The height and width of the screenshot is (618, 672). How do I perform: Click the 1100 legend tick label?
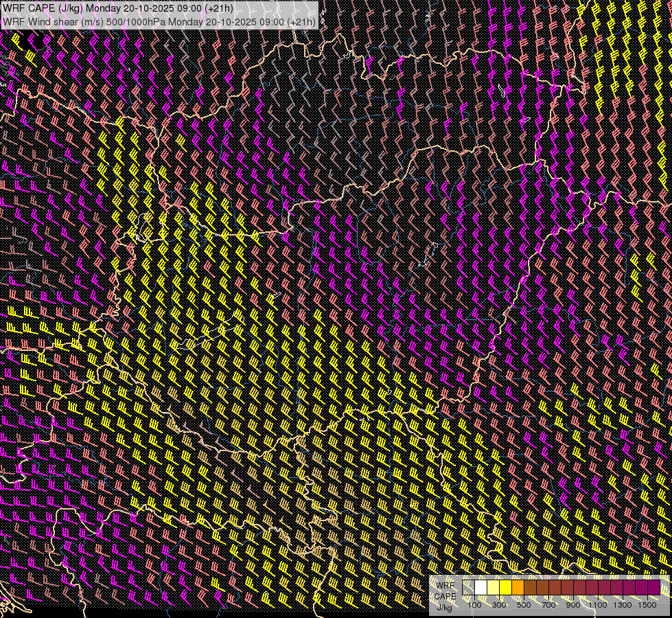(x=598, y=605)
